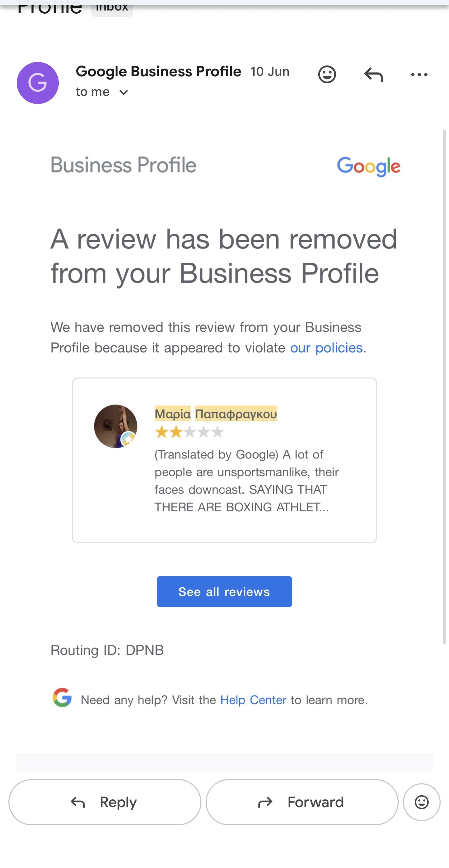Screen dimensions: 449x868
Task: Click the reply arrow icon in the email header
Action: coord(373,75)
